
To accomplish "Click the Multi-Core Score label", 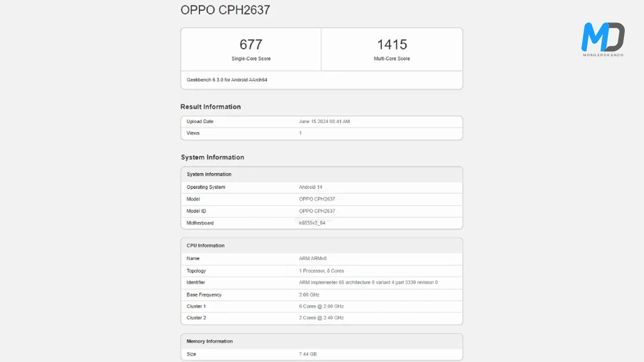I will tap(392, 59).
